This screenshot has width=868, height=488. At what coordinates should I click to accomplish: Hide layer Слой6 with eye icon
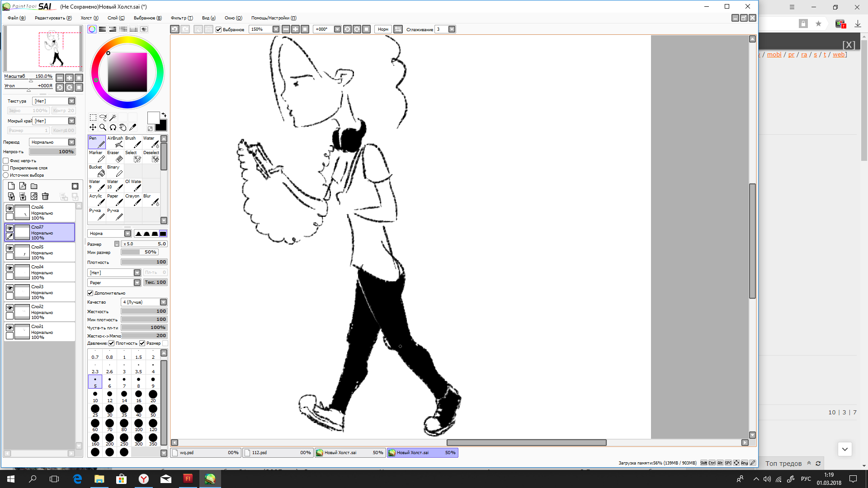click(x=9, y=208)
